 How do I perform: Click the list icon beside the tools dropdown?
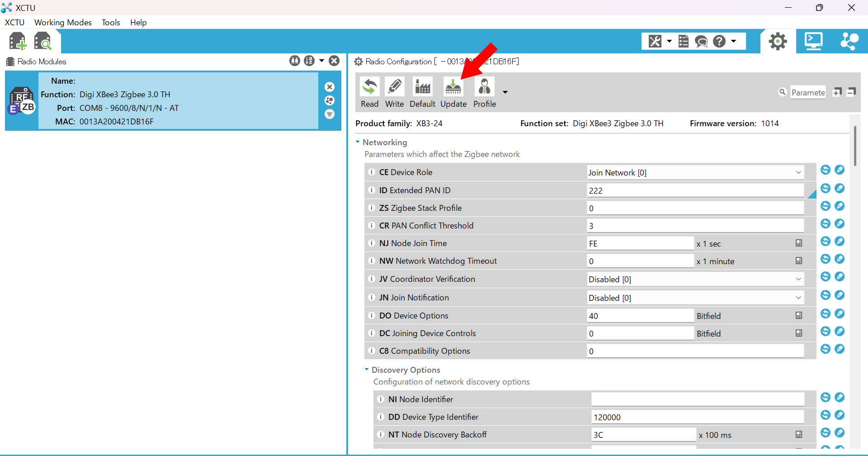[x=684, y=41]
